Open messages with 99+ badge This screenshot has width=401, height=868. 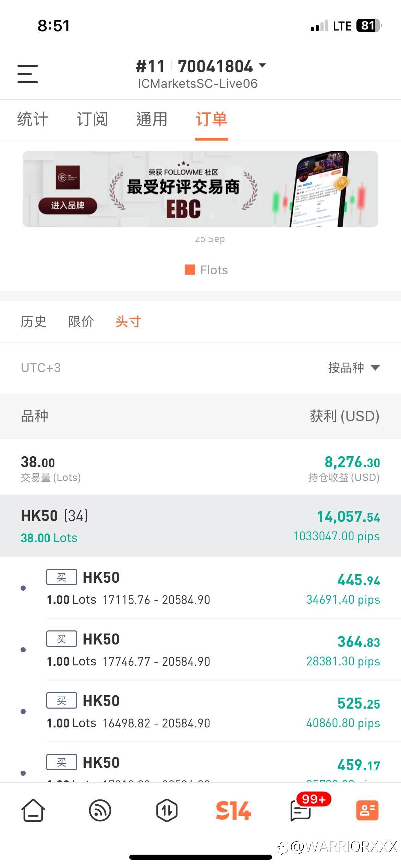point(301,810)
